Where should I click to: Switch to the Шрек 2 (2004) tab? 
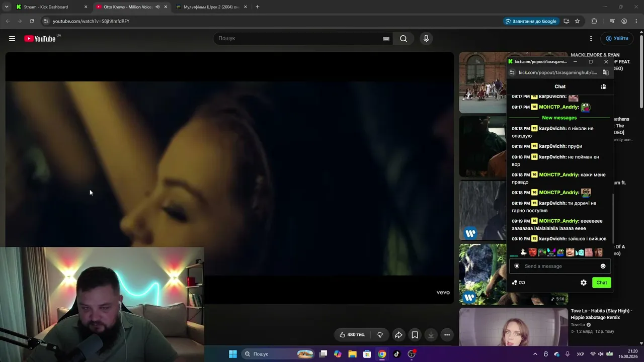211,7
